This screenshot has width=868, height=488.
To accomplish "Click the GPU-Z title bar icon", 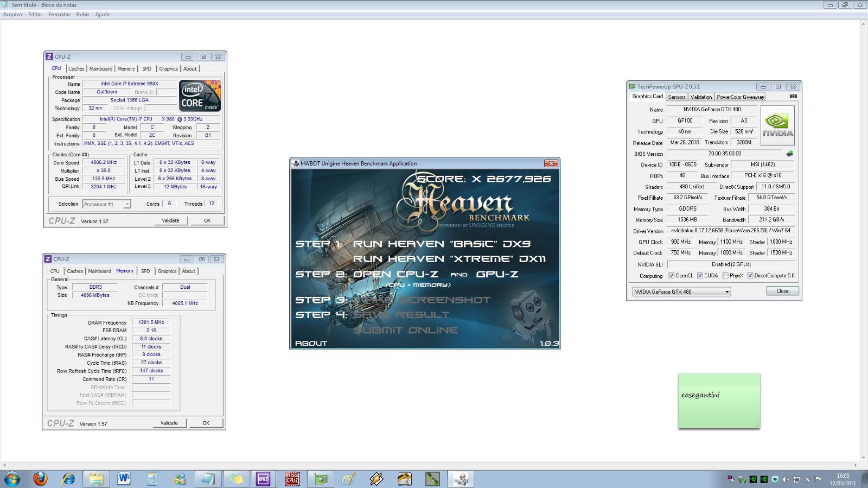I will click(632, 86).
